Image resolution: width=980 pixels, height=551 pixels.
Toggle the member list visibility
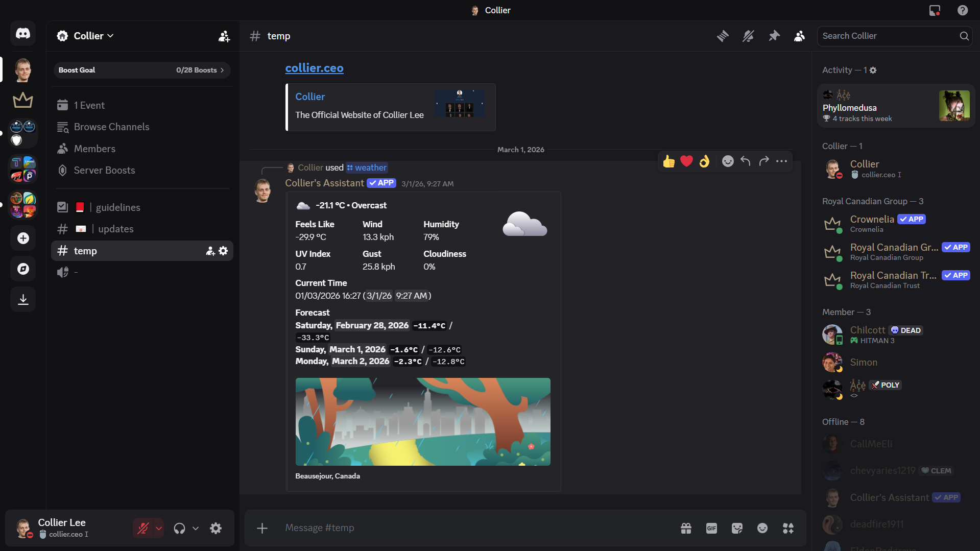click(800, 36)
